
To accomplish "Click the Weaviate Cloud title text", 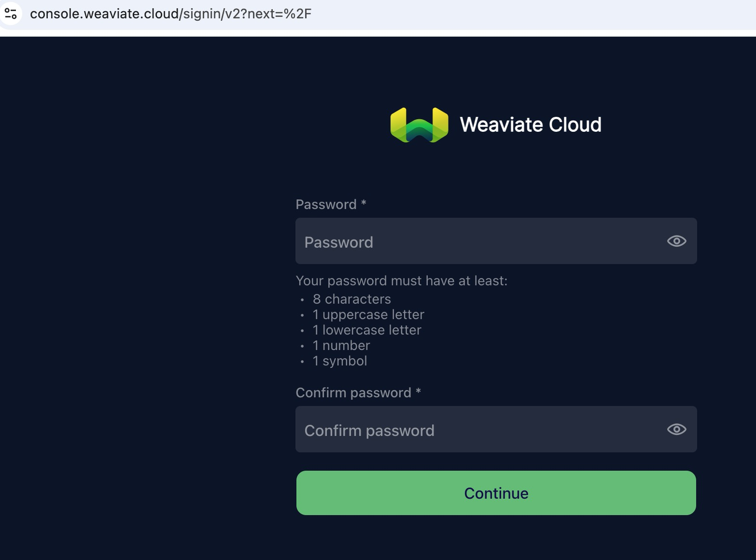I will pos(531,124).
